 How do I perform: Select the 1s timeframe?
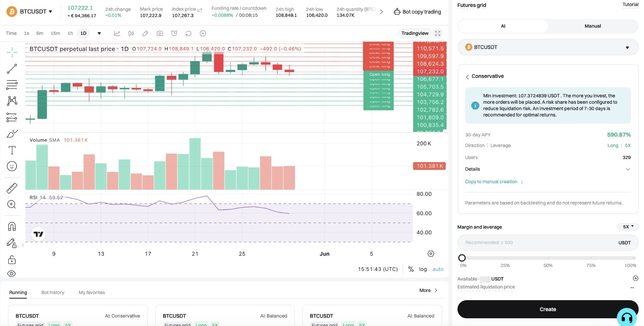pos(26,33)
